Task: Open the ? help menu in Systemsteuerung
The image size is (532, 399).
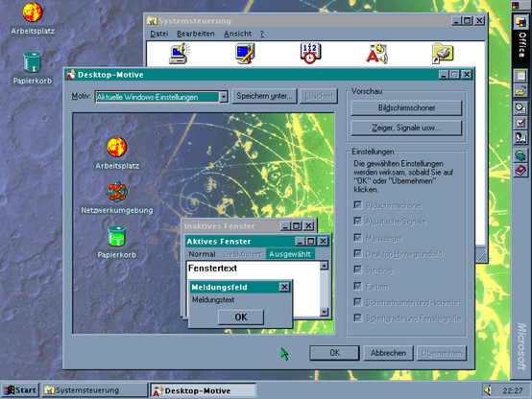Action: [x=262, y=34]
